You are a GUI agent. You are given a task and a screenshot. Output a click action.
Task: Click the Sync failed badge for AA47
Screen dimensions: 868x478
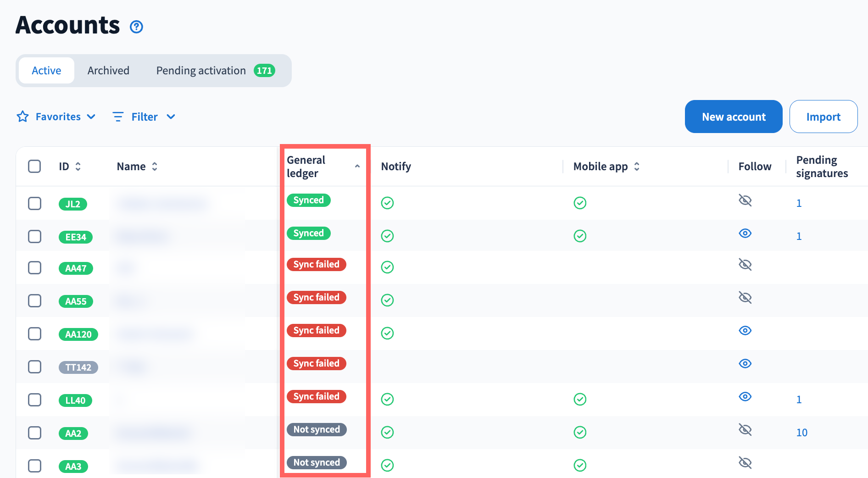click(x=316, y=265)
